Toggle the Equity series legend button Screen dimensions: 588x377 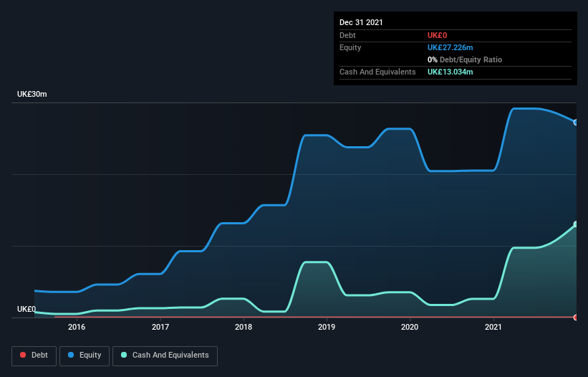[85, 355]
